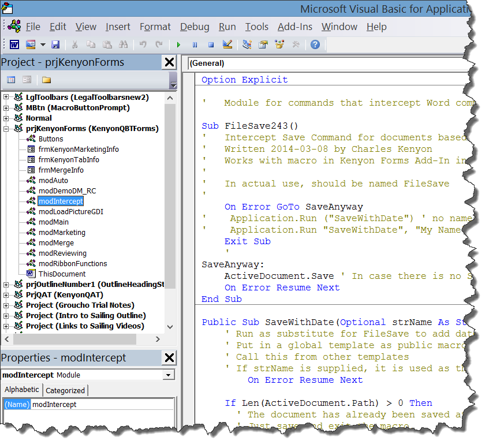Open the Insert object dropdown arrow
This screenshot has width=489, height=448.
click(43, 44)
